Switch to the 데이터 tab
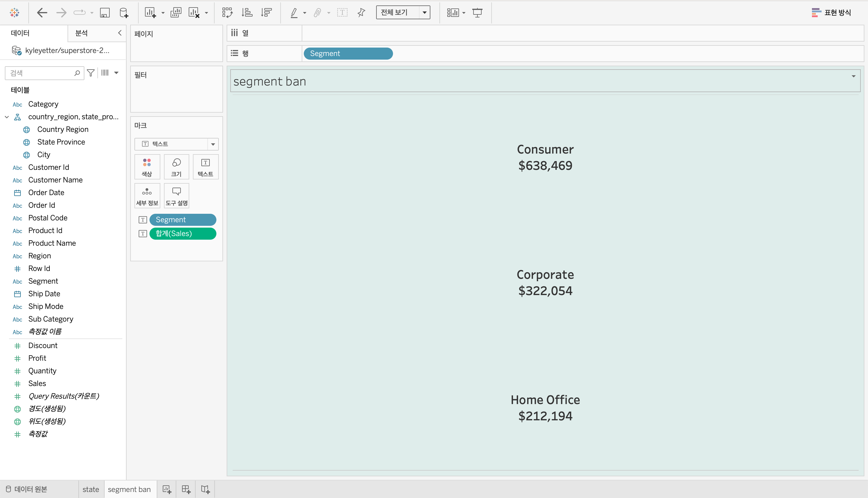Screen dimensions: 868x498 [x=20, y=33]
